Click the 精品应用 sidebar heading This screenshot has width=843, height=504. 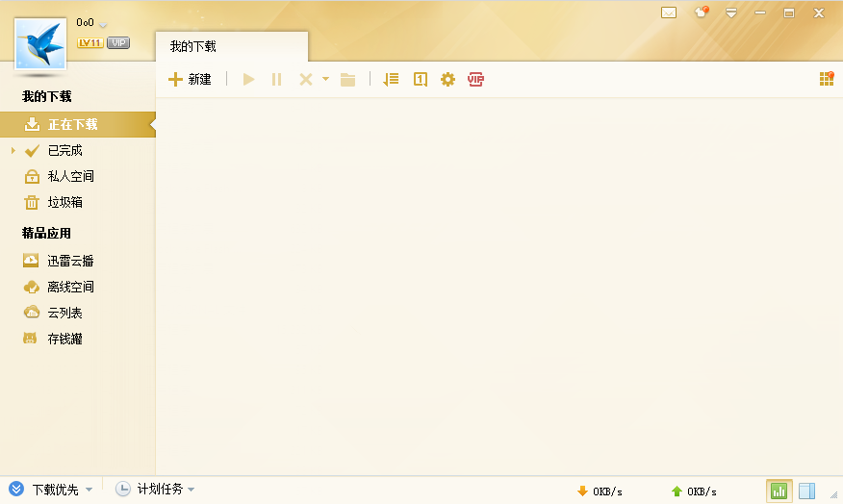point(47,233)
